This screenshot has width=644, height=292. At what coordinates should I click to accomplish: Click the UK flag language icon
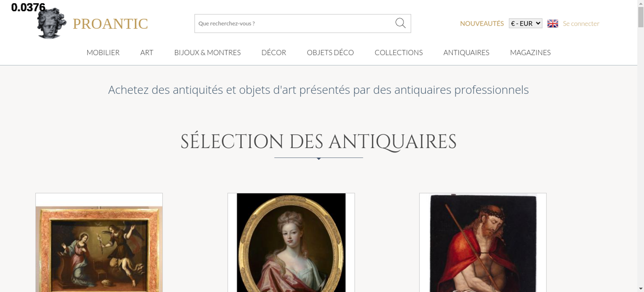tap(553, 23)
